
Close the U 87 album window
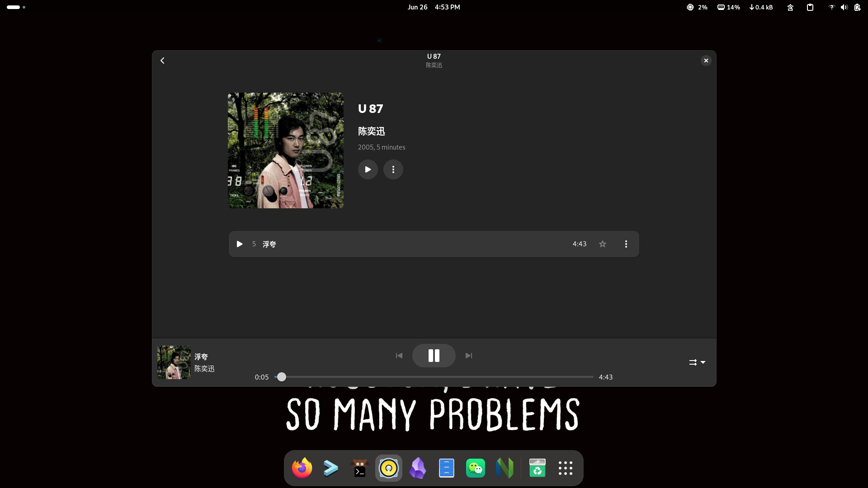coord(706,61)
